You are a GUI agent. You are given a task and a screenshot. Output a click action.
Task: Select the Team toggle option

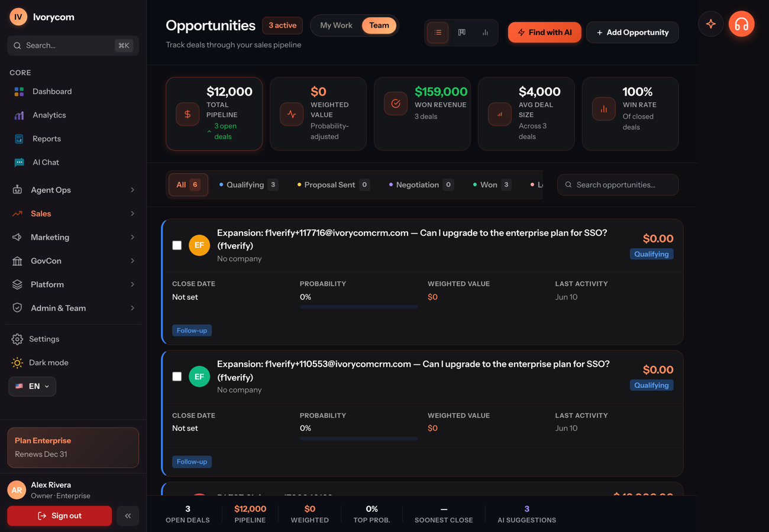pyautogui.click(x=379, y=25)
